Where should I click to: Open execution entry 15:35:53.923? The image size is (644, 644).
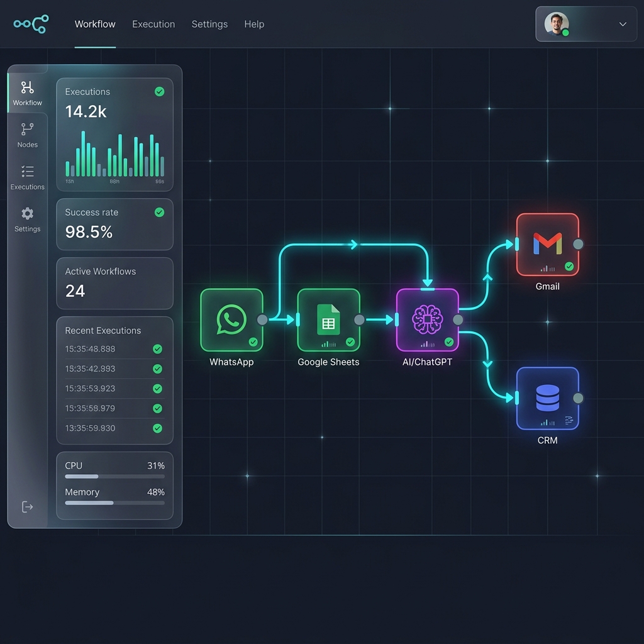tap(114, 389)
